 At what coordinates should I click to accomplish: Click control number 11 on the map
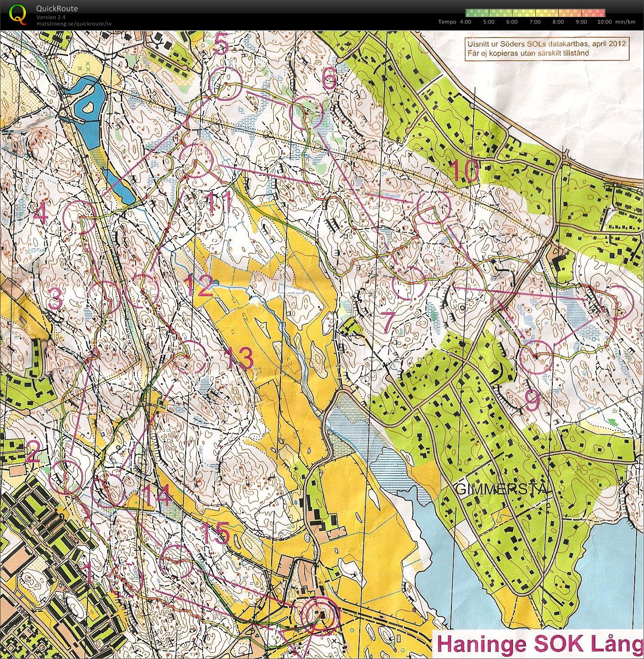(x=219, y=203)
